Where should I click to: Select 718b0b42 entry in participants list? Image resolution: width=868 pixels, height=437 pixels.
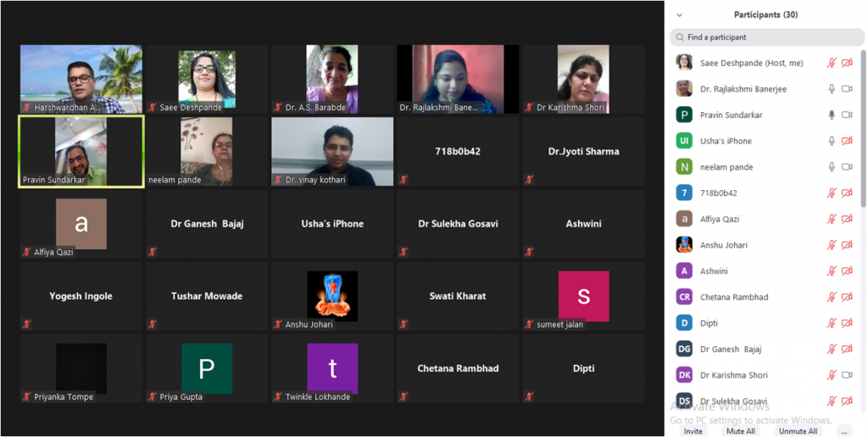coord(718,193)
